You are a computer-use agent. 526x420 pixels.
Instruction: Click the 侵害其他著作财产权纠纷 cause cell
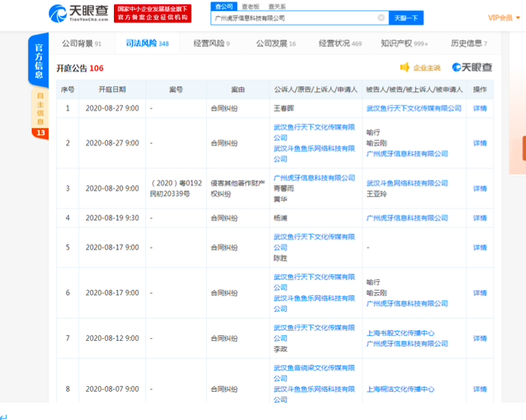pyautogui.click(x=237, y=188)
